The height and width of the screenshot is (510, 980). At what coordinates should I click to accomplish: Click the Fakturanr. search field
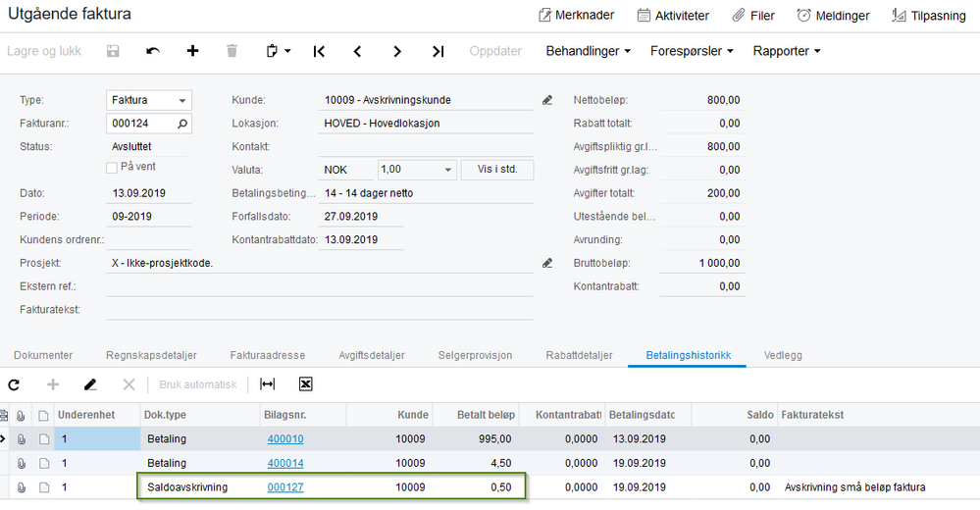click(142, 124)
